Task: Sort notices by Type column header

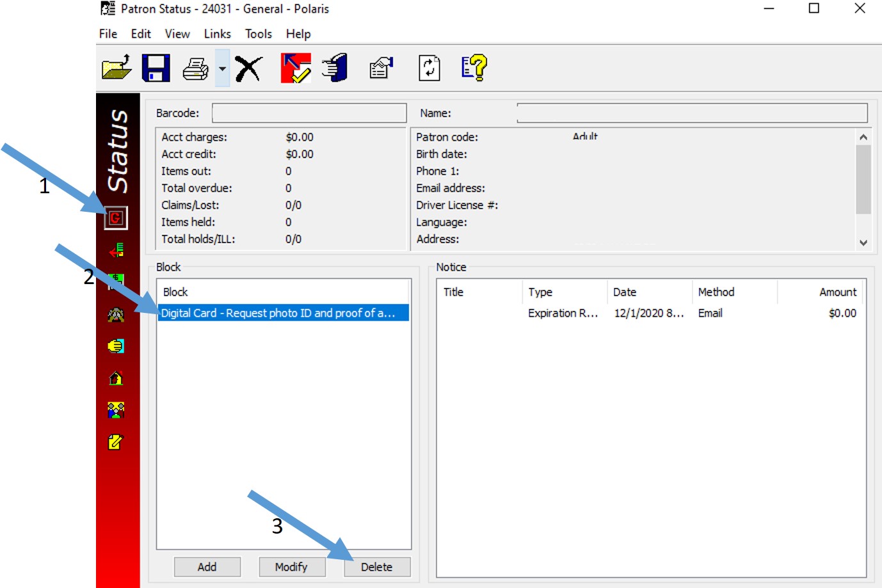Action: click(565, 292)
